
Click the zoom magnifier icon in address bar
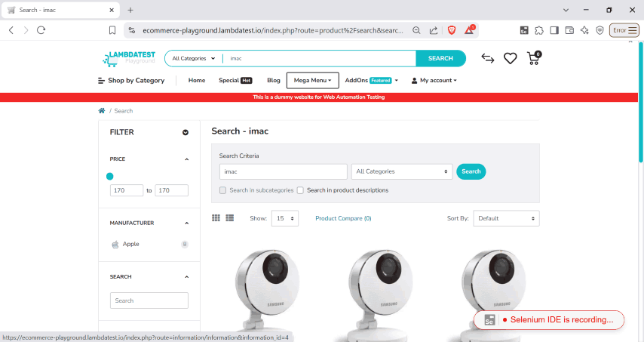[x=416, y=30]
